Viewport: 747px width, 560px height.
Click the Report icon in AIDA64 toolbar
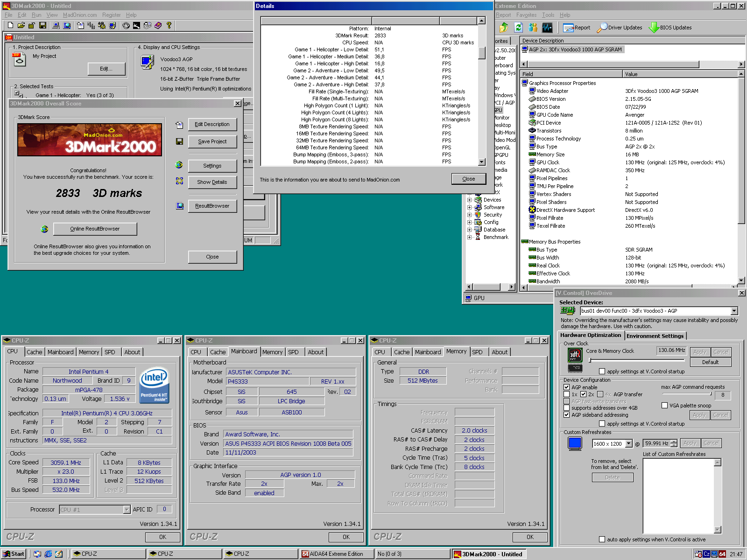(x=568, y=28)
